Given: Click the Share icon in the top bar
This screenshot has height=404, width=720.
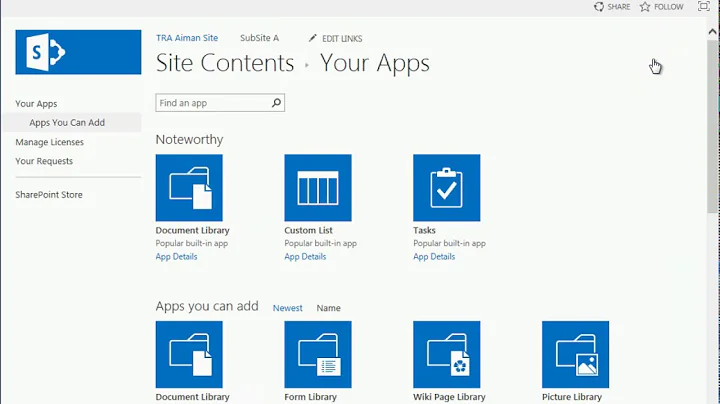Looking at the screenshot, I should tap(599, 7).
